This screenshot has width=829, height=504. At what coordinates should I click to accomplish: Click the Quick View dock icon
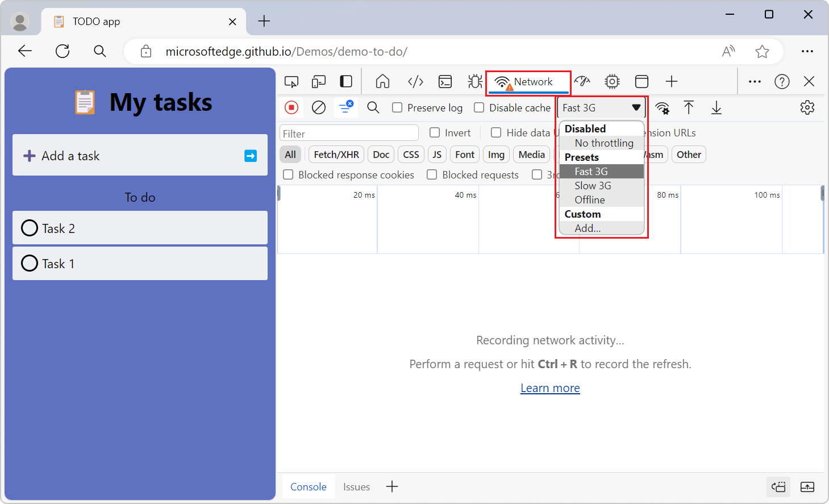tap(778, 487)
